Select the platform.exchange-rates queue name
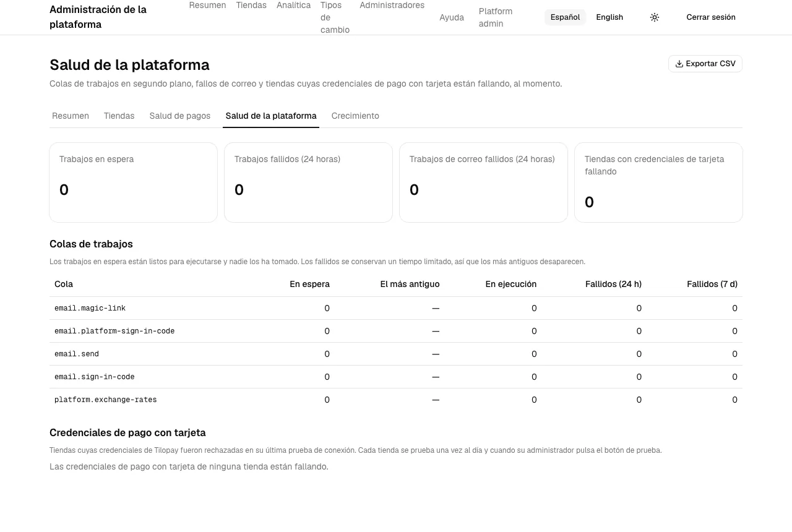The width and height of the screenshot is (792, 532). click(x=106, y=400)
